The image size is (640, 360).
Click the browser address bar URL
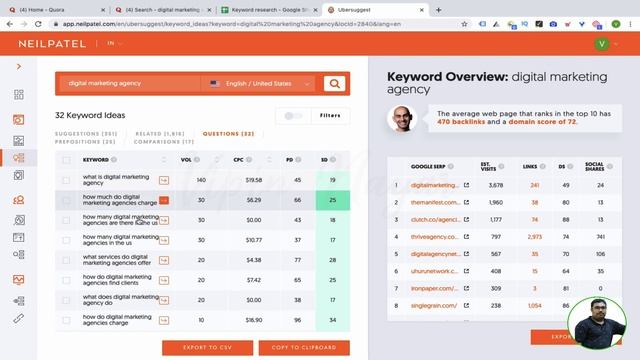coord(231,24)
